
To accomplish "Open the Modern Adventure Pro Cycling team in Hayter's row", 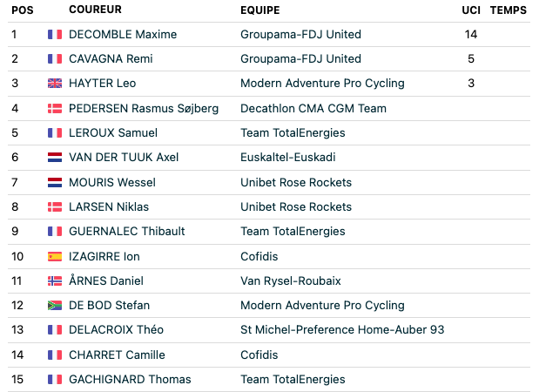I will (x=322, y=84).
